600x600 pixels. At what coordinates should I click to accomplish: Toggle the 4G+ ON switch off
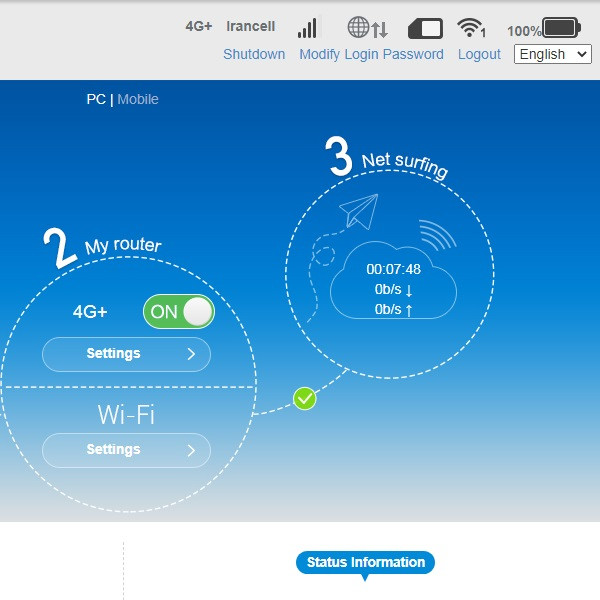coord(179,312)
